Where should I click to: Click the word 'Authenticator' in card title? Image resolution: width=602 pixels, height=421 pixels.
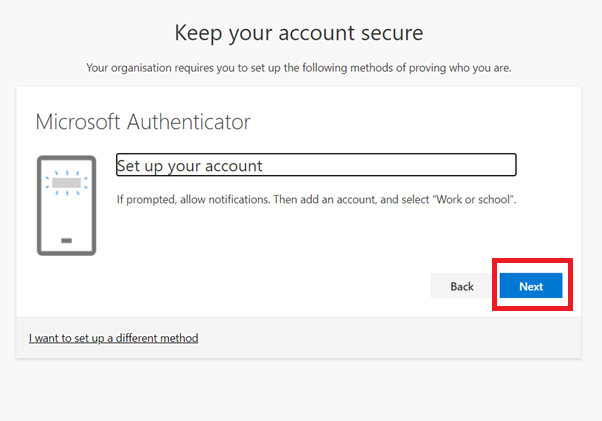click(x=189, y=122)
